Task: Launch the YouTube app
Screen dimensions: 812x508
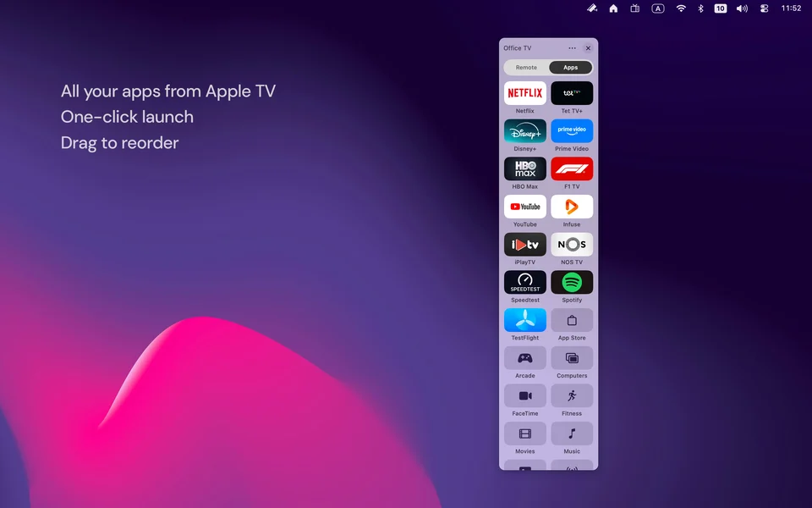Action: coord(525,207)
